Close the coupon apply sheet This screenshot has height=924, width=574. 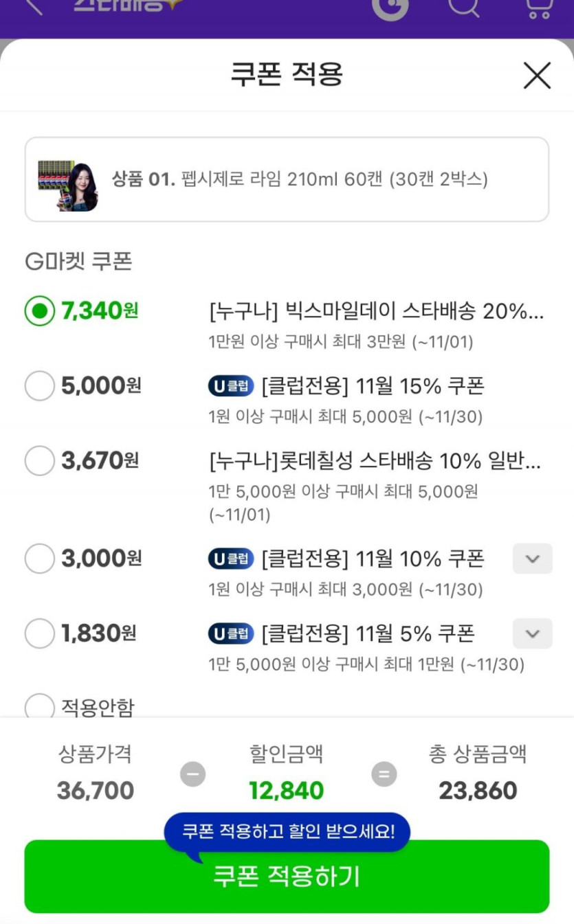(x=537, y=76)
